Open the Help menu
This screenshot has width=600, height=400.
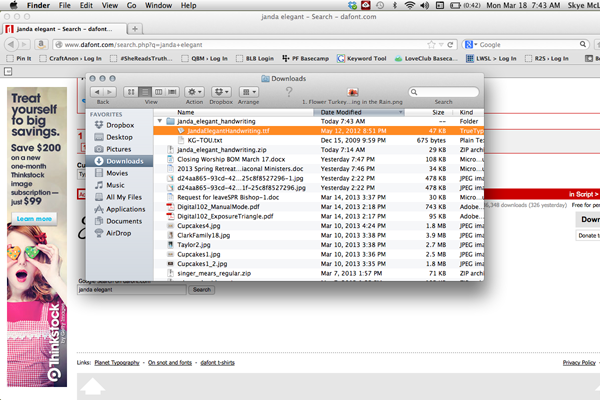pyautogui.click(x=189, y=5)
